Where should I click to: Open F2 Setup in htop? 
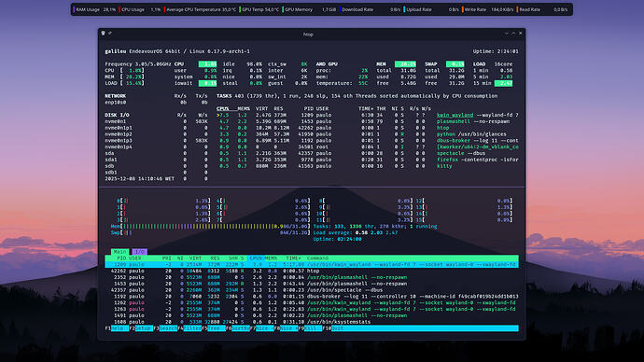point(141,328)
